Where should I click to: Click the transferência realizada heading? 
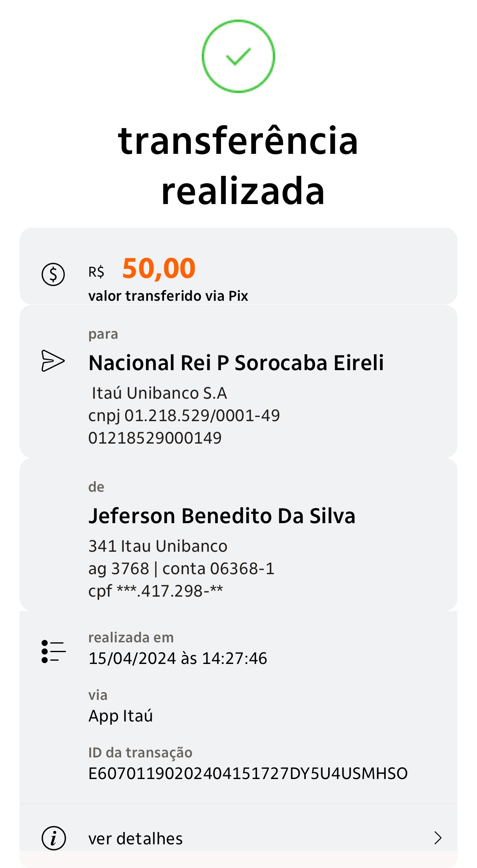point(238,165)
